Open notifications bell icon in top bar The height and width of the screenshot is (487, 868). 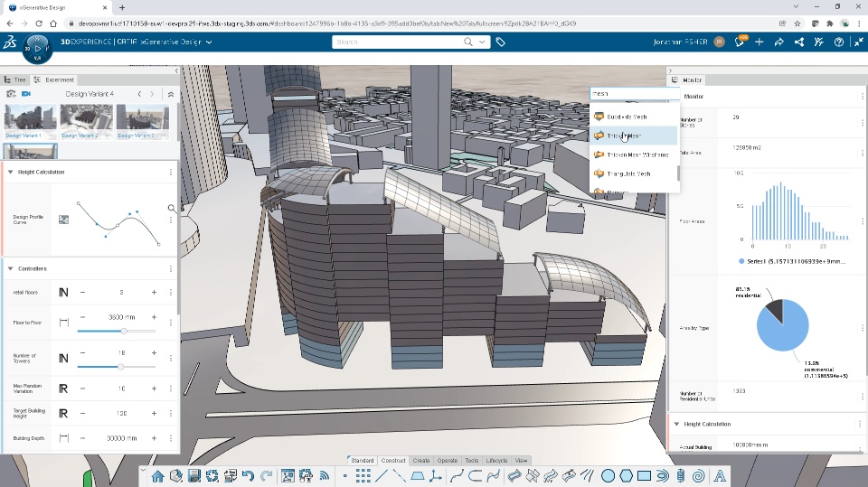(x=741, y=42)
